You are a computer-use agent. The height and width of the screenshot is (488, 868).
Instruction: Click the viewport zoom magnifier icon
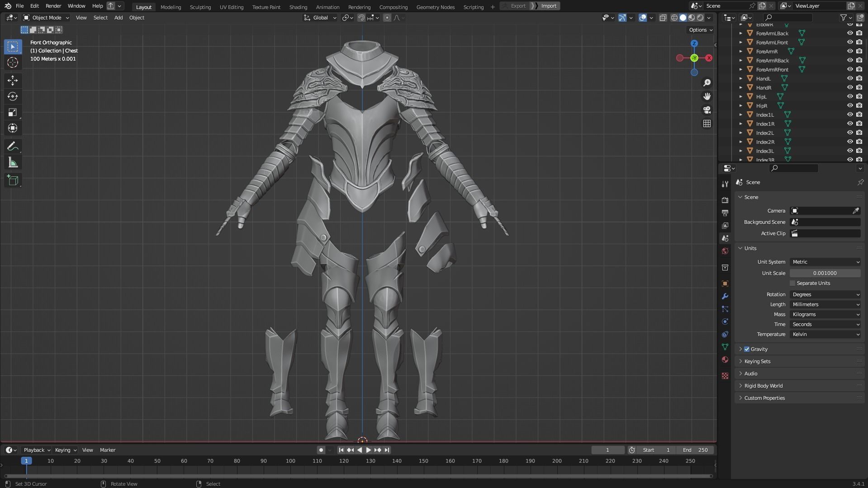pos(707,83)
